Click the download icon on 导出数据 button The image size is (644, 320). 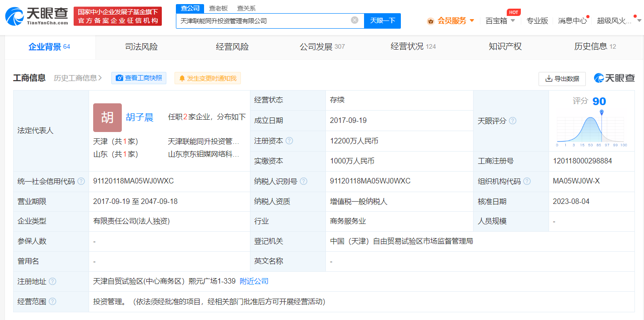pos(549,79)
